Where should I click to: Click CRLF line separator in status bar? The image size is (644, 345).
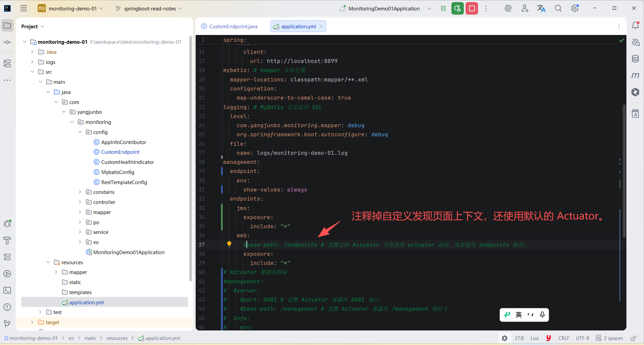click(x=564, y=338)
